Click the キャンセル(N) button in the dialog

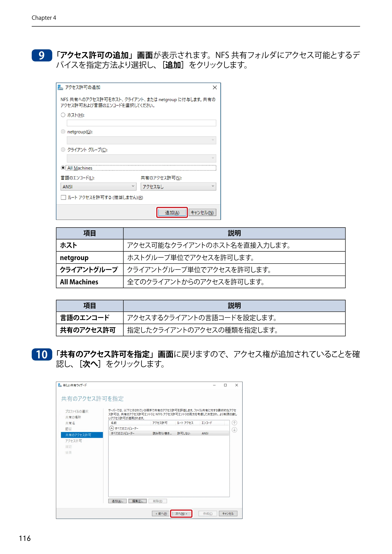(x=202, y=213)
